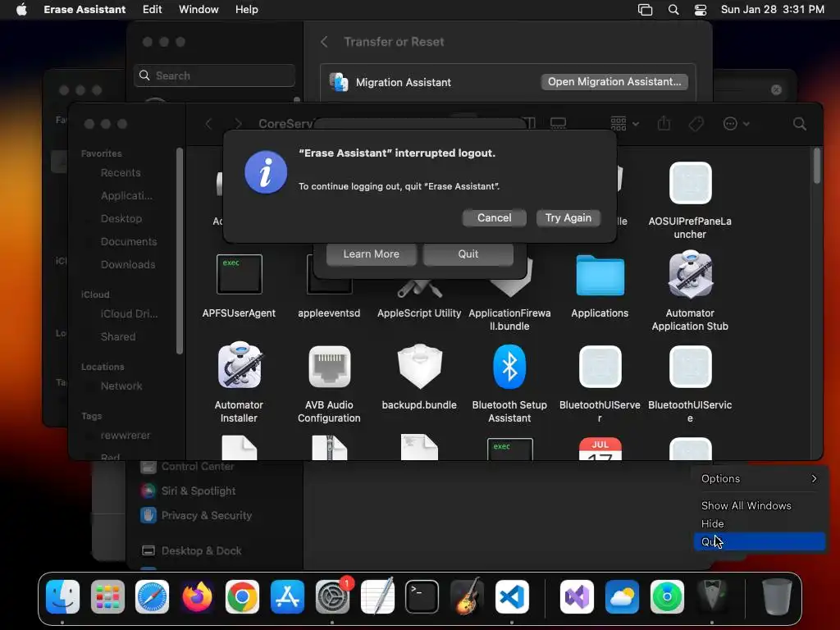This screenshot has width=840, height=630.
Task: Open Finder from the Dock
Action: coord(62,596)
